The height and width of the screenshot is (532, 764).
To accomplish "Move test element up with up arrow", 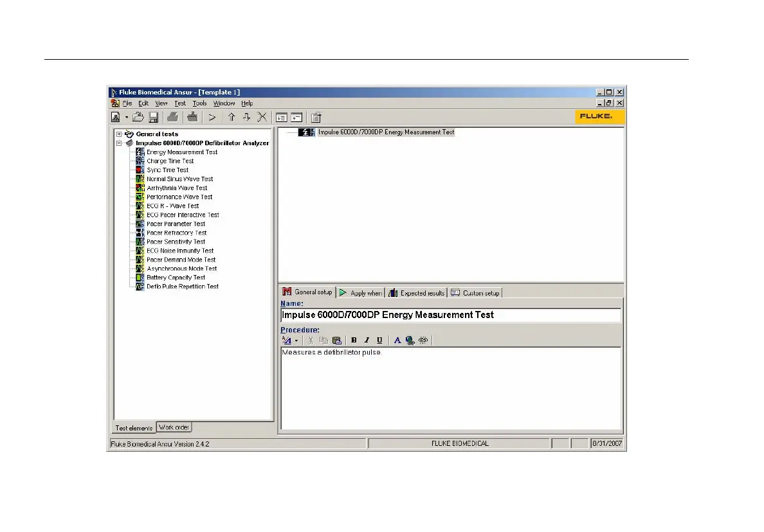I will pyautogui.click(x=232, y=118).
